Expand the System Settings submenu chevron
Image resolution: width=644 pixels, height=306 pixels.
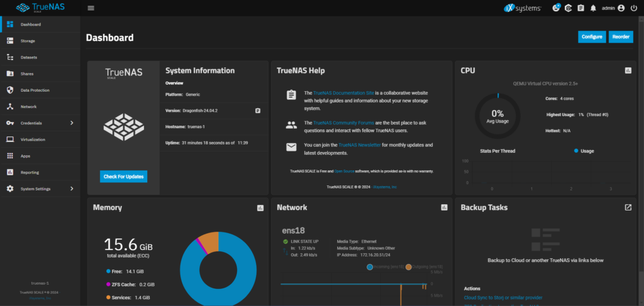click(72, 189)
